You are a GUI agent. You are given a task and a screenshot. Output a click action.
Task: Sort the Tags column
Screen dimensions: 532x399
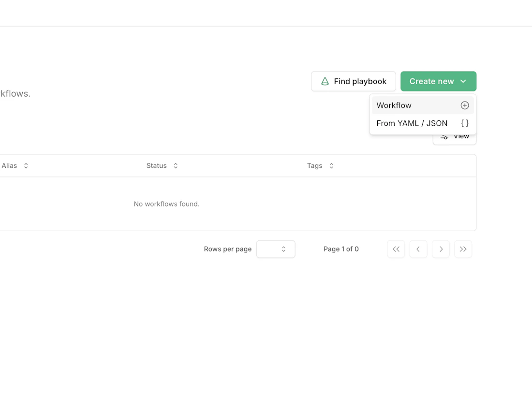pos(331,165)
